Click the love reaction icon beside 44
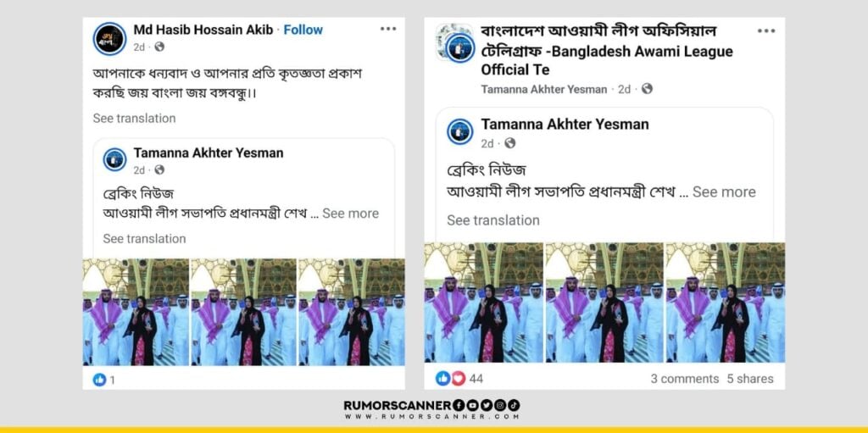Image resolution: width=868 pixels, height=433 pixels. (458, 379)
